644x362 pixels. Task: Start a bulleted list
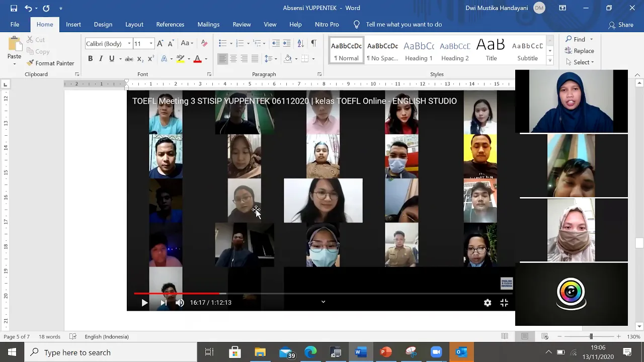point(223,43)
